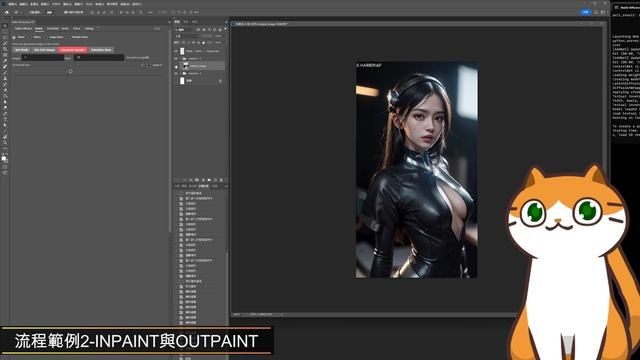
Task: Select the Move tool in the toolbar
Action: pos(5,26)
